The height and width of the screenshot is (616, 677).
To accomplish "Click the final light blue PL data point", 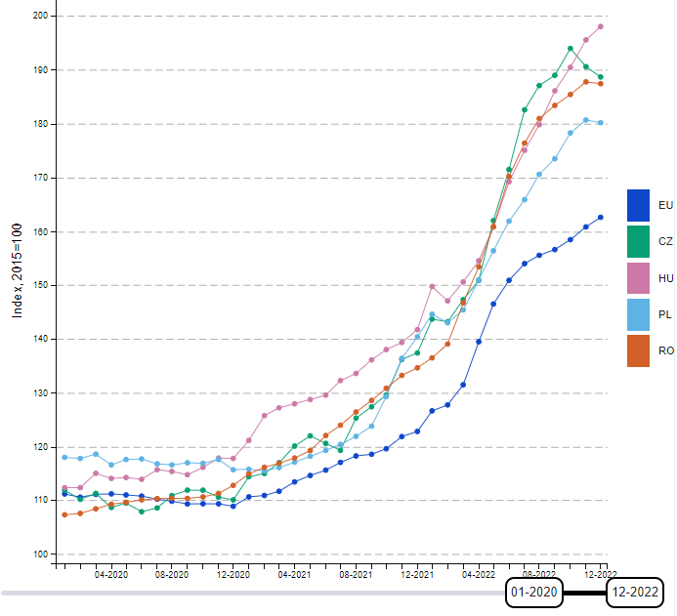I will 601,122.
